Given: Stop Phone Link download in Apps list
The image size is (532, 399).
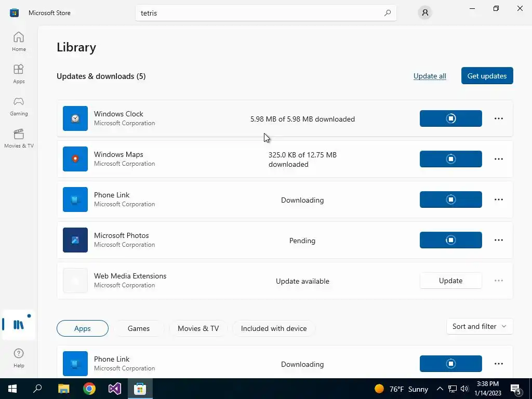Looking at the screenshot, I should 450,364.
